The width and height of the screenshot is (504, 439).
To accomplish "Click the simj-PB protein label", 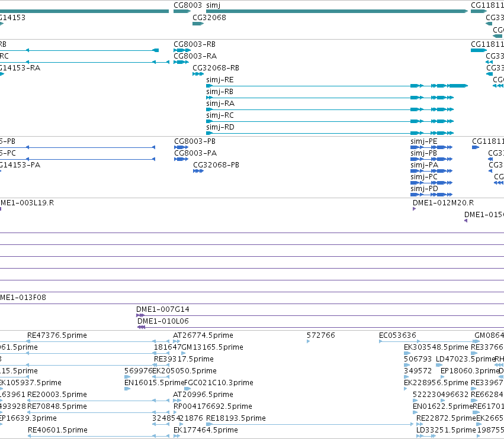I will (x=423, y=153).
